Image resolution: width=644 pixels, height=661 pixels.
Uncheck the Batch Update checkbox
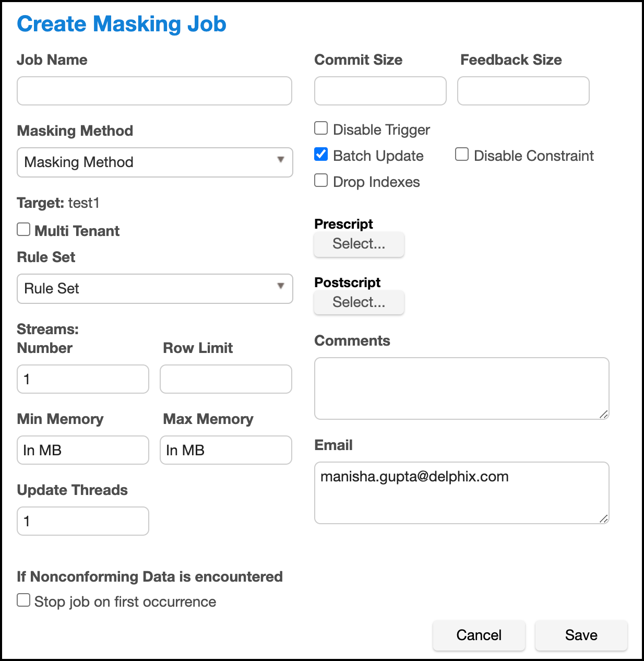(x=321, y=155)
